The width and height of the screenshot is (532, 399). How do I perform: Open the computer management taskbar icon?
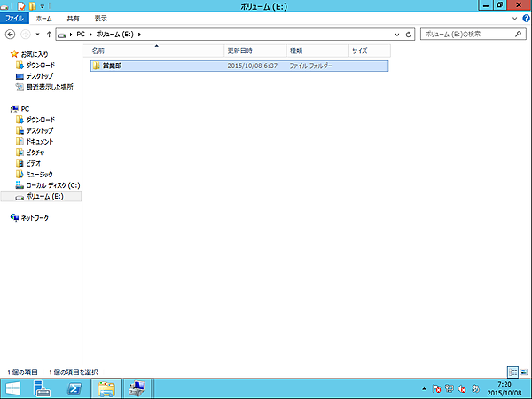pyautogui.click(x=137, y=388)
